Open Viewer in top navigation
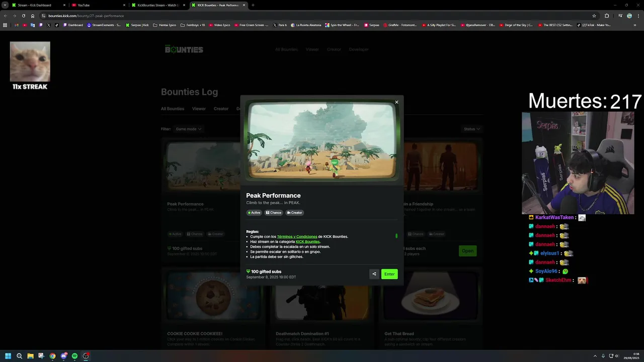 312,49
